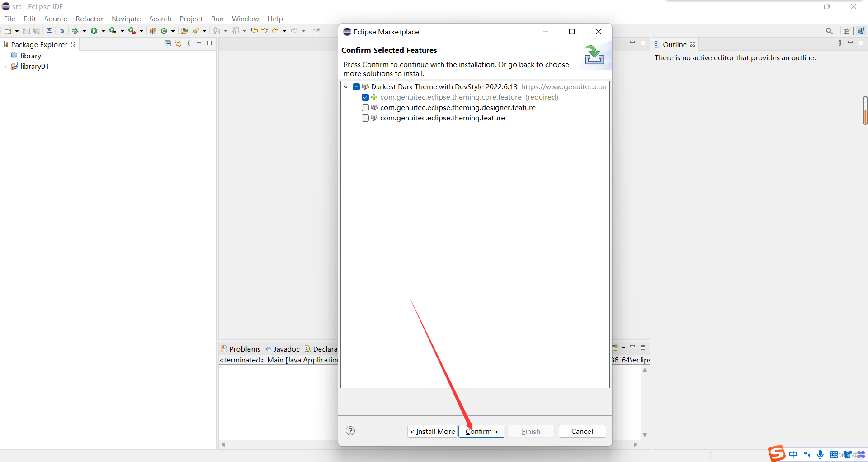The image size is (868, 462).
Task: Open the Help menu
Action: click(275, 19)
